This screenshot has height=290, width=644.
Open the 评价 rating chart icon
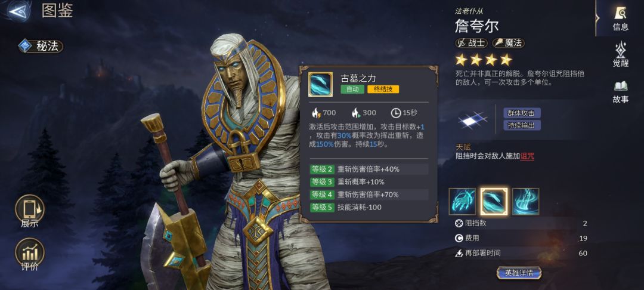(x=30, y=254)
